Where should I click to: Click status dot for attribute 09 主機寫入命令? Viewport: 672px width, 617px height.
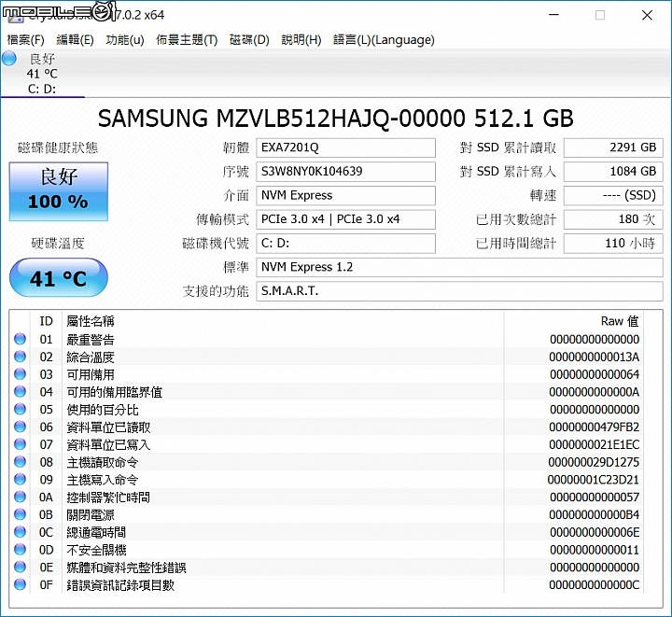pos(20,480)
